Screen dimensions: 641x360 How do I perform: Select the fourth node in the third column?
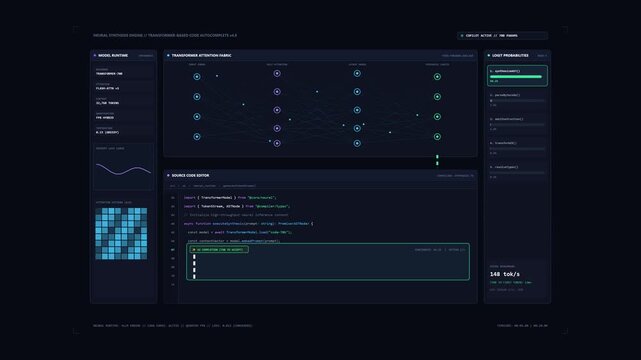click(357, 128)
